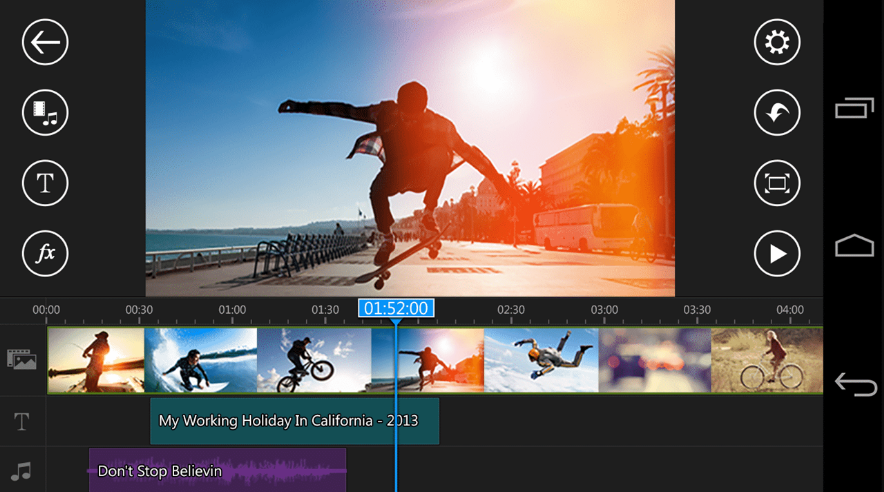Screen dimensions: 884x492
Task: Select the woman on bicycle clip thumbnail
Action: (767, 361)
